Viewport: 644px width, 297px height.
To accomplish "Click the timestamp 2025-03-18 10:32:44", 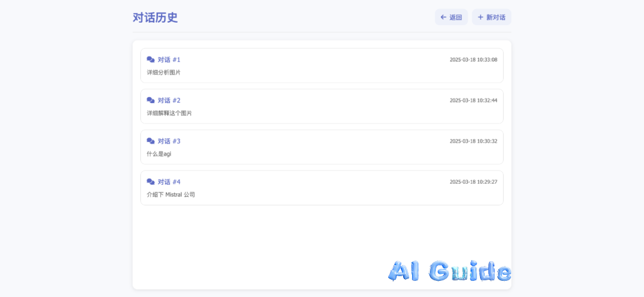I will pyautogui.click(x=473, y=100).
